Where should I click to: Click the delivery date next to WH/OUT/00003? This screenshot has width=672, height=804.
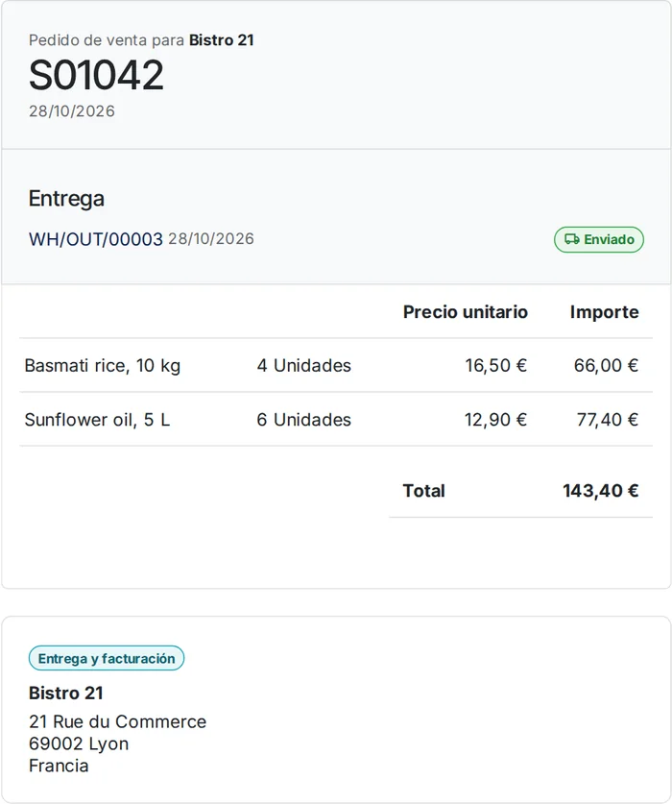point(211,239)
